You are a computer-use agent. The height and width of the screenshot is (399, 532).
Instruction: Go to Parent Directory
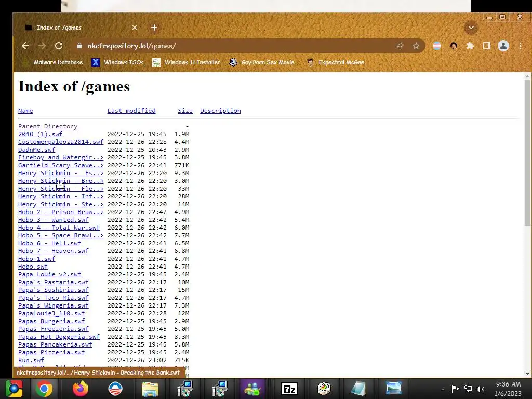[48, 126]
